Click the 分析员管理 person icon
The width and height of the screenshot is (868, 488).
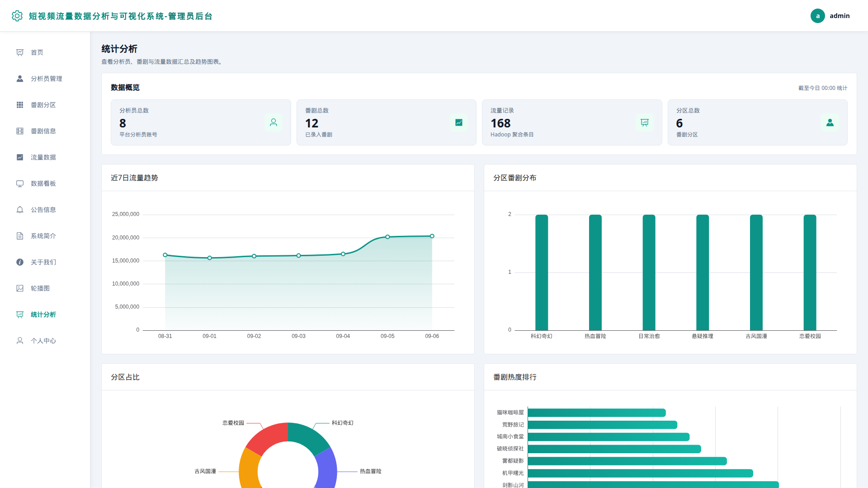(x=20, y=79)
